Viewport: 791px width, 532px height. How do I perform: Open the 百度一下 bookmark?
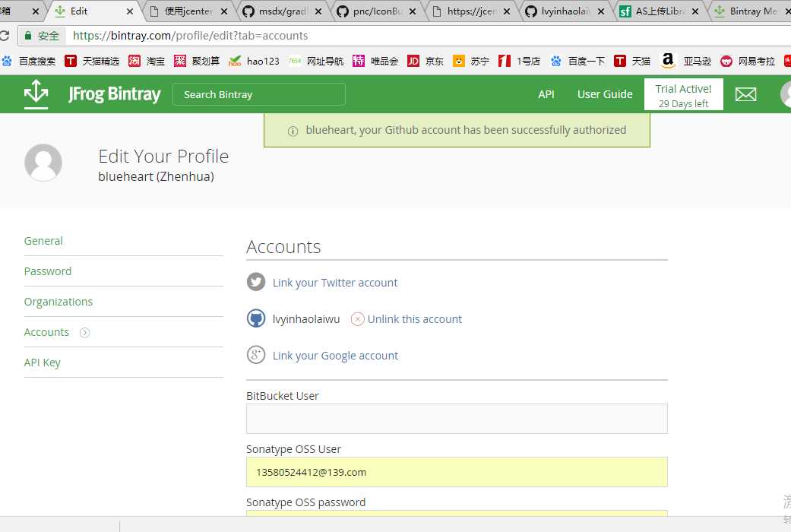[x=578, y=61]
